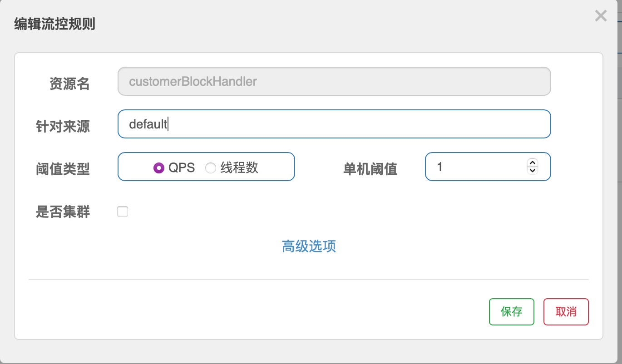Cancel editing with 取消 button
The height and width of the screenshot is (364, 622).
[x=566, y=312]
